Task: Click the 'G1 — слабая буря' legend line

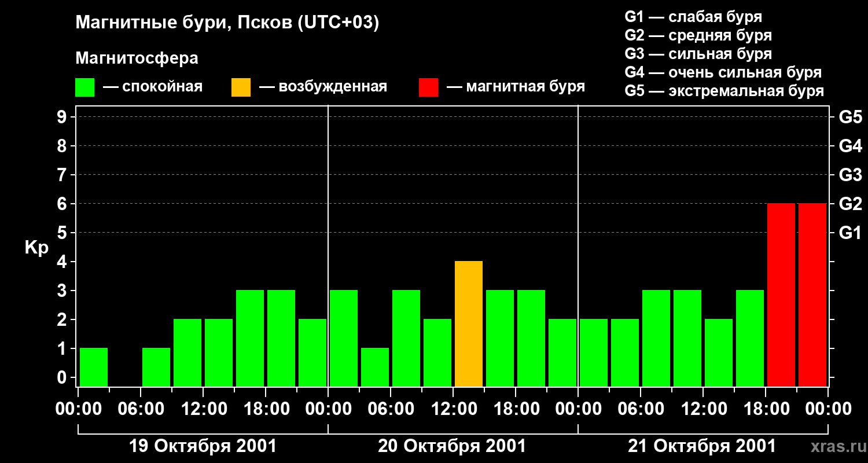Action: click(693, 17)
